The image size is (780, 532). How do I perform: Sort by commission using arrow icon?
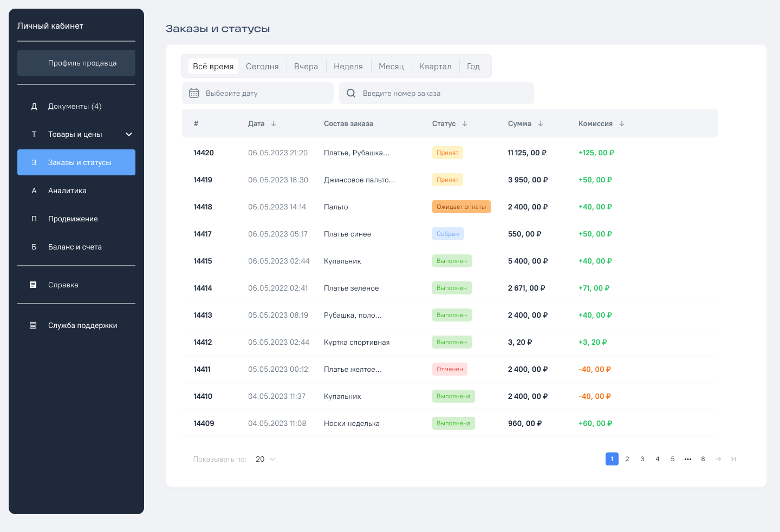[622, 123]
